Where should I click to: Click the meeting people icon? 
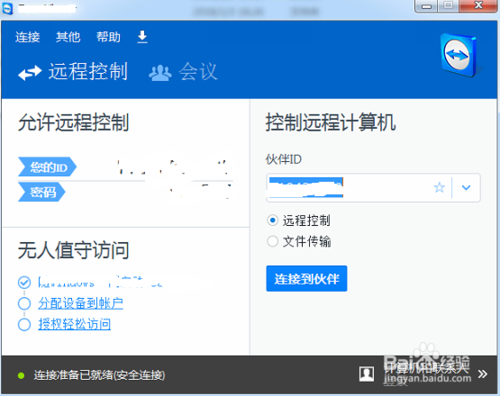point(160,73)
